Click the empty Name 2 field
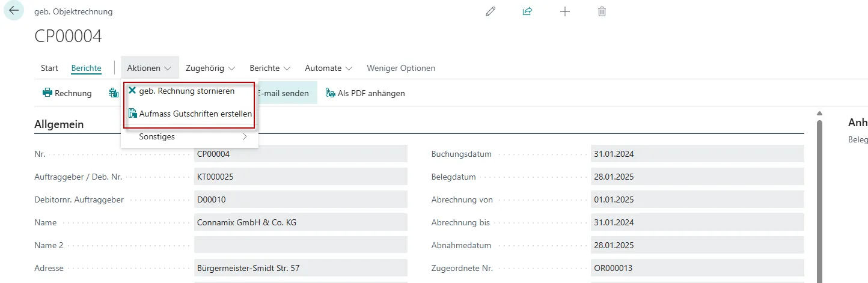The width and height of the screenshot is (868, 283). pyautogui.click(x=301, y=245)
